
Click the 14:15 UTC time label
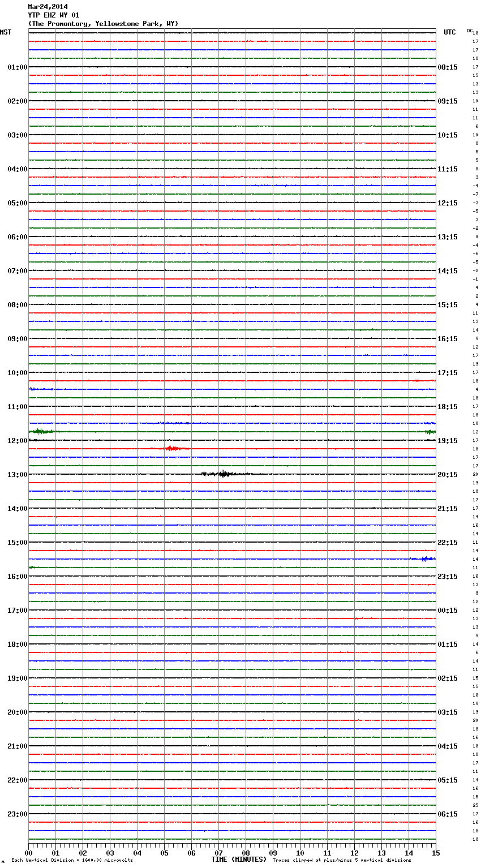tap(448, 271)
